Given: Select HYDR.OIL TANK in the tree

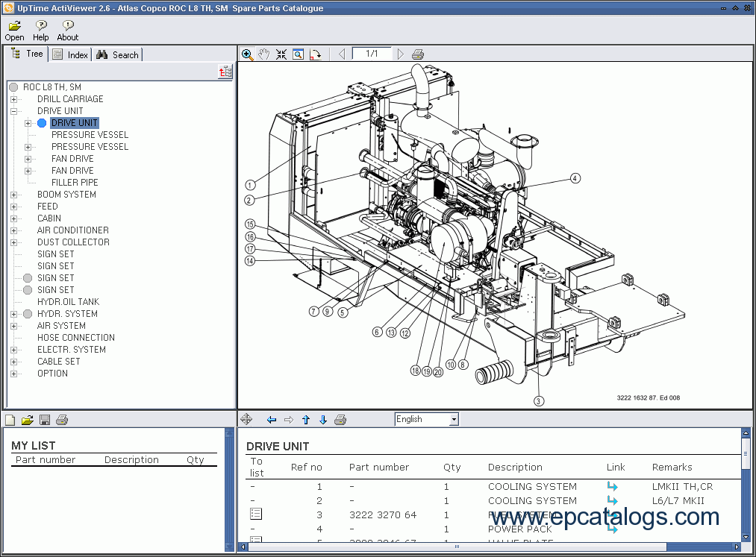Looking at the screenshot, I should (x=68, y=302).
